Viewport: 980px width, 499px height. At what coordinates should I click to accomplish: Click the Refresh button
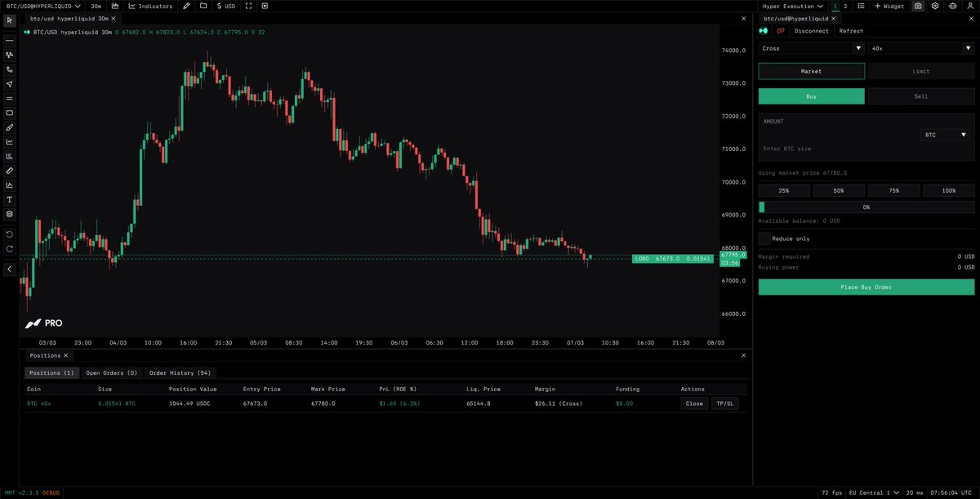point(851,31)
